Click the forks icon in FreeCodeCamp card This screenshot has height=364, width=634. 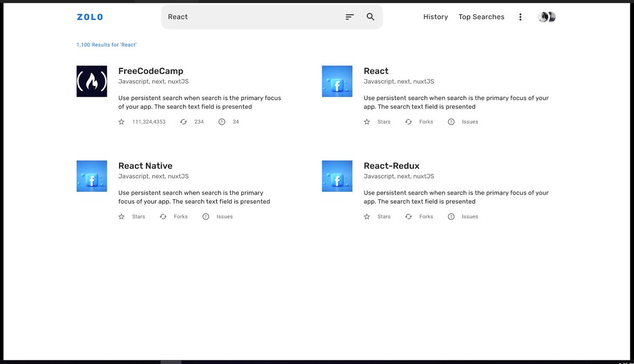183,122
